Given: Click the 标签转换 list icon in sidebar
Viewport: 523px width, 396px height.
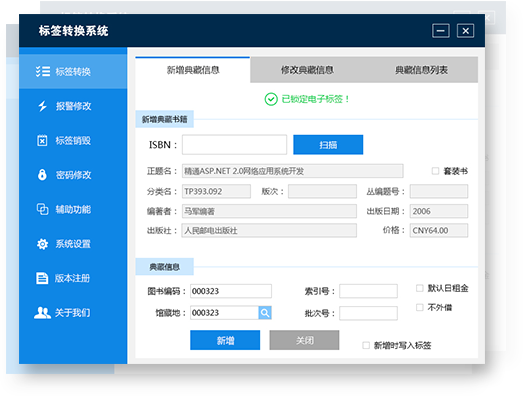Looking at the screenshot, I should click(43, 71).
